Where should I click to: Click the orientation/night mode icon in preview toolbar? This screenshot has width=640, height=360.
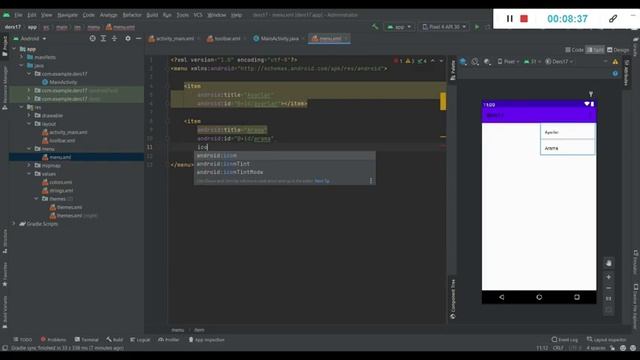[475, 62]
